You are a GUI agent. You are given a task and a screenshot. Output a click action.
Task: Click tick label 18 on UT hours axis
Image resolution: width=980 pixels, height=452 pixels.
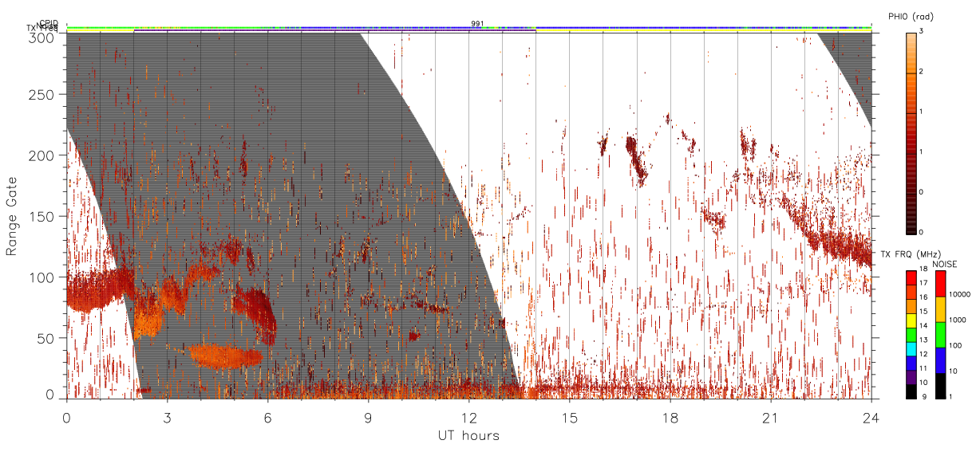point(670,419)
